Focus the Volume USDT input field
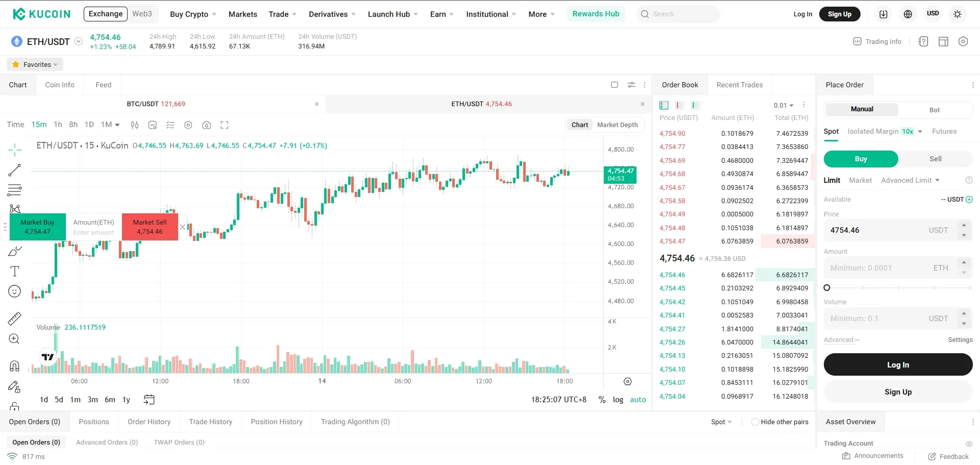Image resolution: width=980 pixels, height=465 pixels. [x=898, y=319]
